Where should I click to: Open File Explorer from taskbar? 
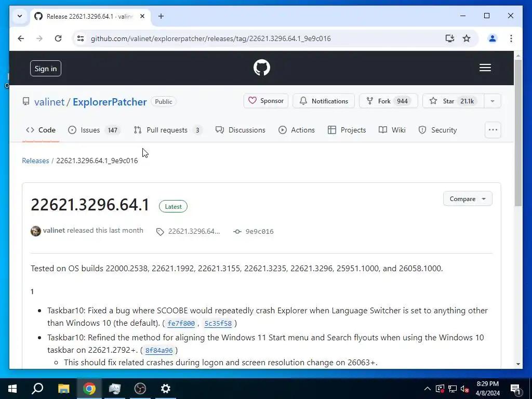pyautogui.click(x=63, y=389)
